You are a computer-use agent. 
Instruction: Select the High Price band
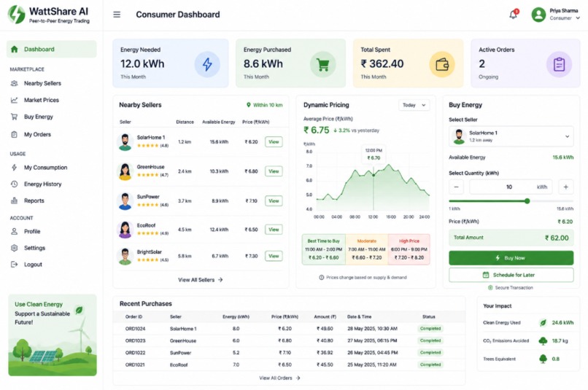pyautogui.click(x=409, y=249)
